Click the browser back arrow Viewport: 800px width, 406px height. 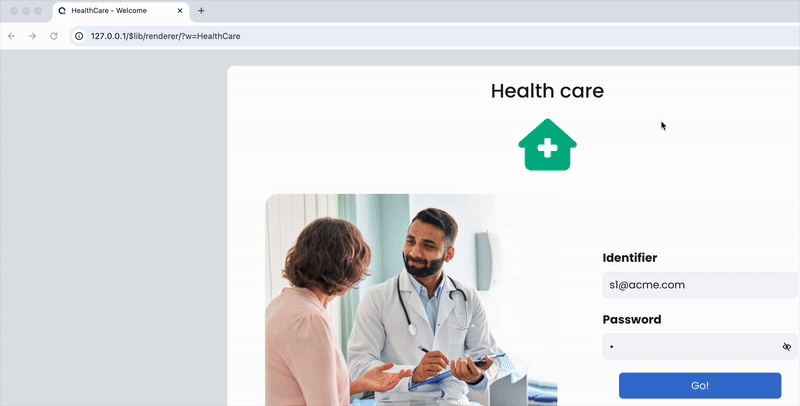pyautogui.click(x=11, y=36)
